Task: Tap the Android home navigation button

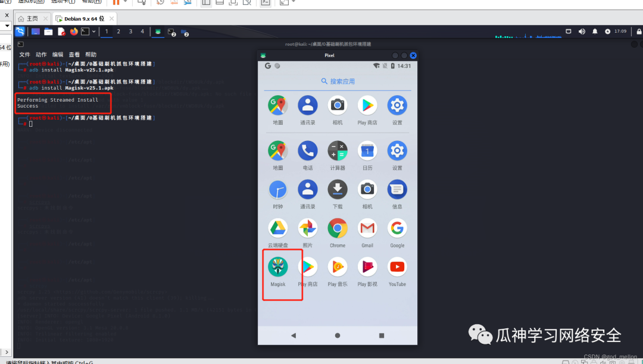Action: pos(338,335)
